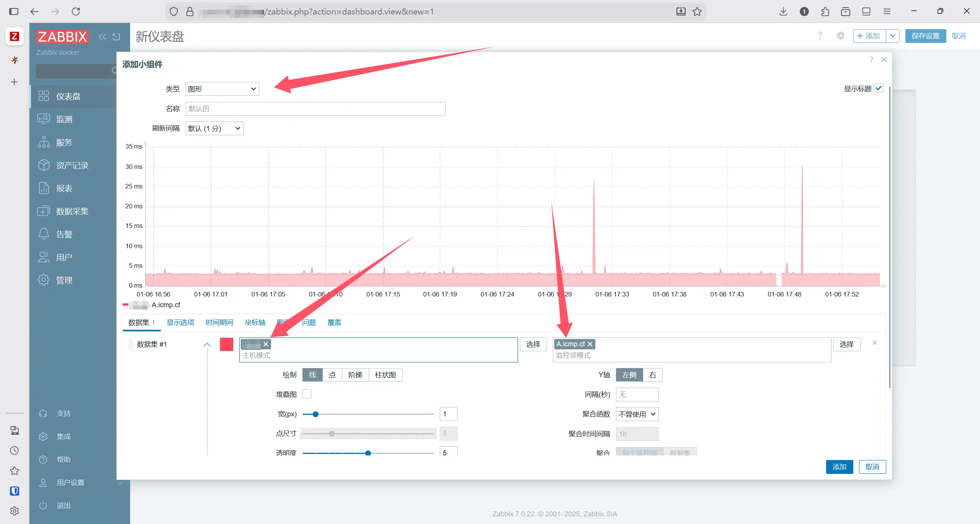Click the 保存设置 save changes button
This screenshot has height=524, width=980.
[x=925, y=36]
